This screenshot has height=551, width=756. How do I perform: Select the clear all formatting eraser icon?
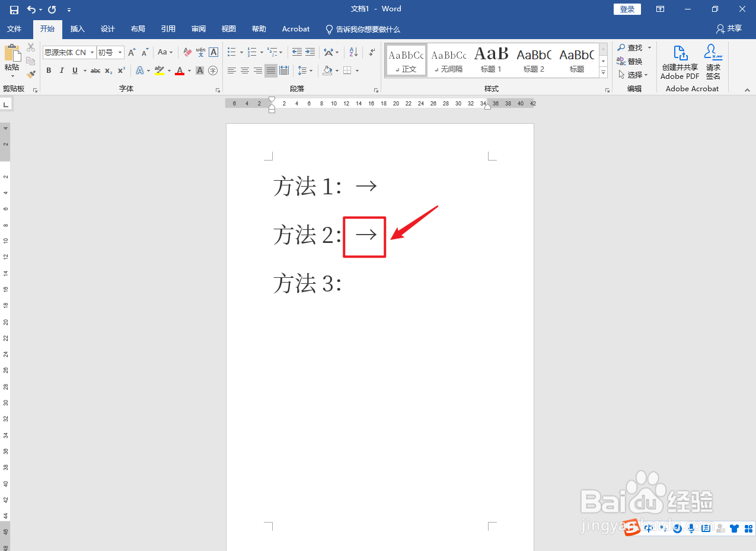(x=189, y=52)
